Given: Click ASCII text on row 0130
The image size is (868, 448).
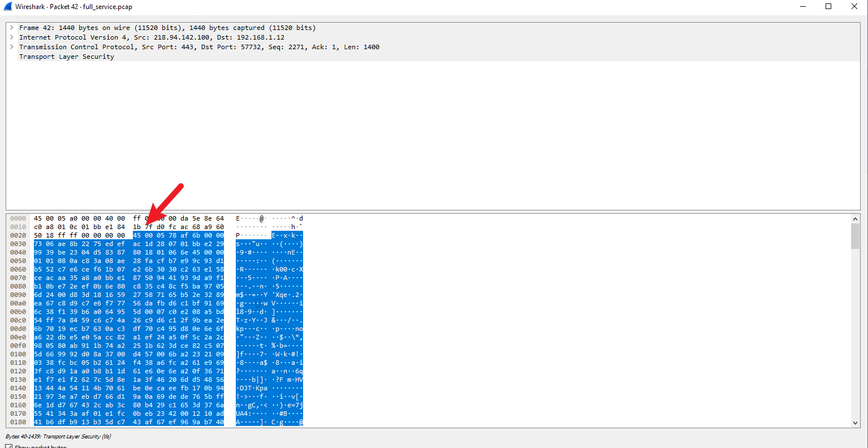Looking at the screenshot, I should pos(269,380).
